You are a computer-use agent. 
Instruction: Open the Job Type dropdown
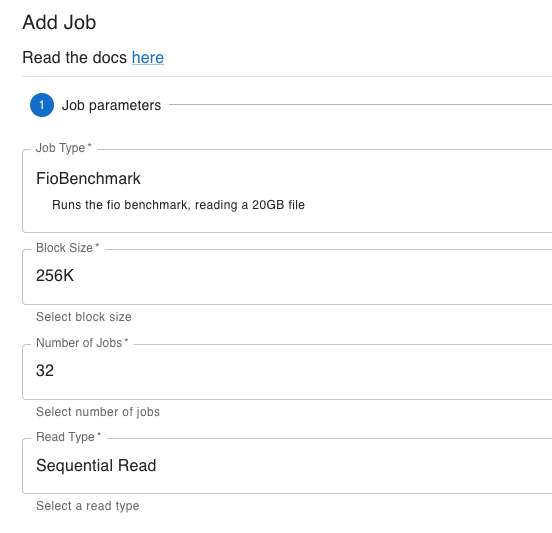click(x=287, y=191)
